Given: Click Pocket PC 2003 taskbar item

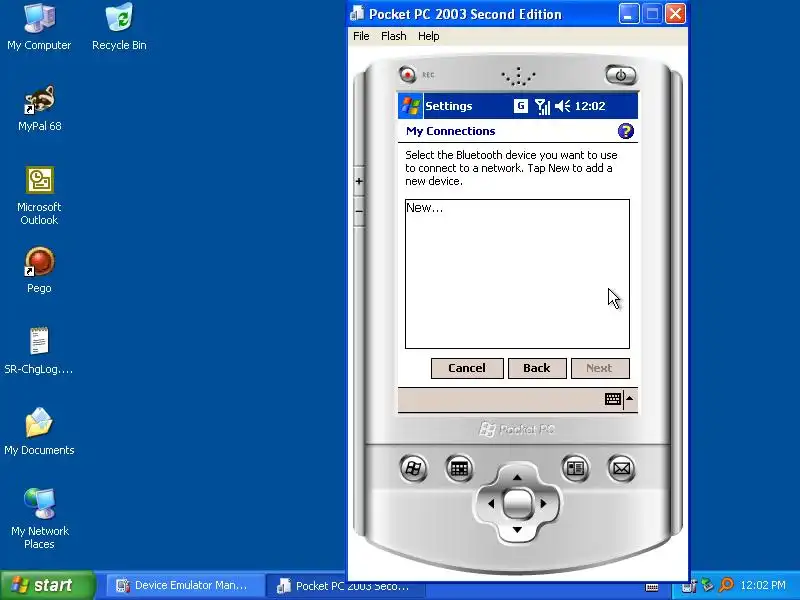Looking at the screenshot, I should point(344,586).
